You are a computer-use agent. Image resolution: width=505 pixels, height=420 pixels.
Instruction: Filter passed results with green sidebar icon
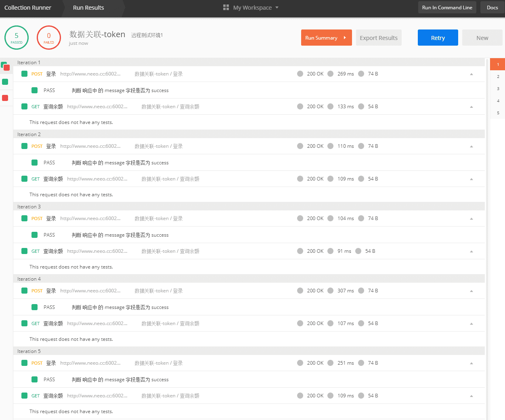(x=5, y=82)
